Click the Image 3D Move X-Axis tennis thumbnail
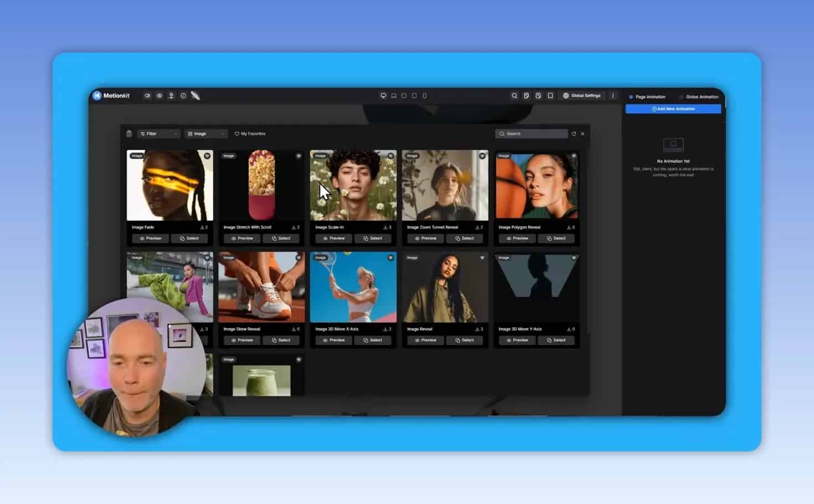The width and height of the screenshot is (814, 504). 353,287
